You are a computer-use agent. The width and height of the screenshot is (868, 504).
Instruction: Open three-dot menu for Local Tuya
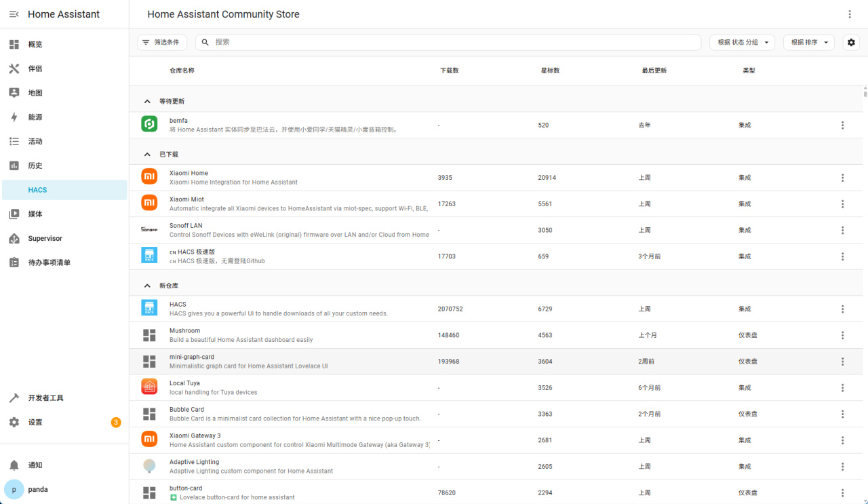(842, 388)
